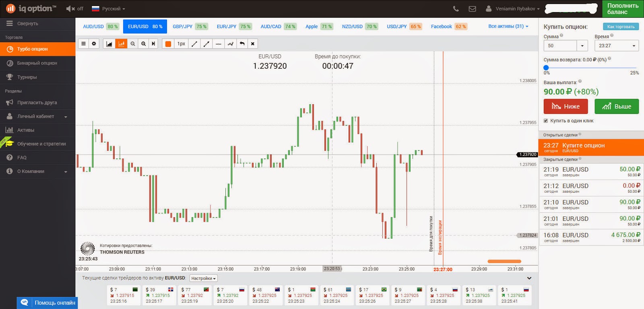This screenshot has width=644, height=309.
Task: Open Veniamin Rybakov user menu
Action: pos(513,8)
